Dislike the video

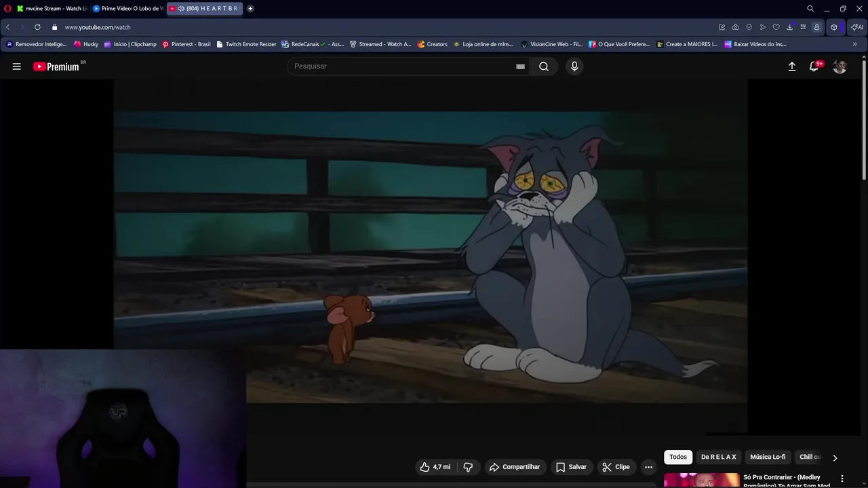[x=468, y=467]
